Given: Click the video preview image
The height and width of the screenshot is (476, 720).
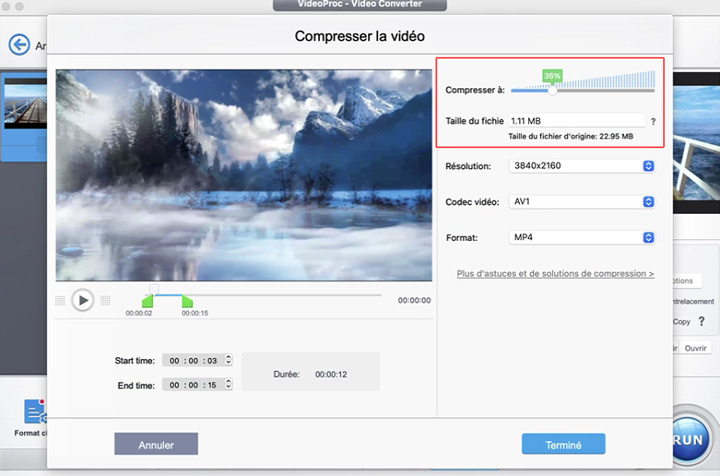Looking at the screenshot, I should [x=244, y=175].
